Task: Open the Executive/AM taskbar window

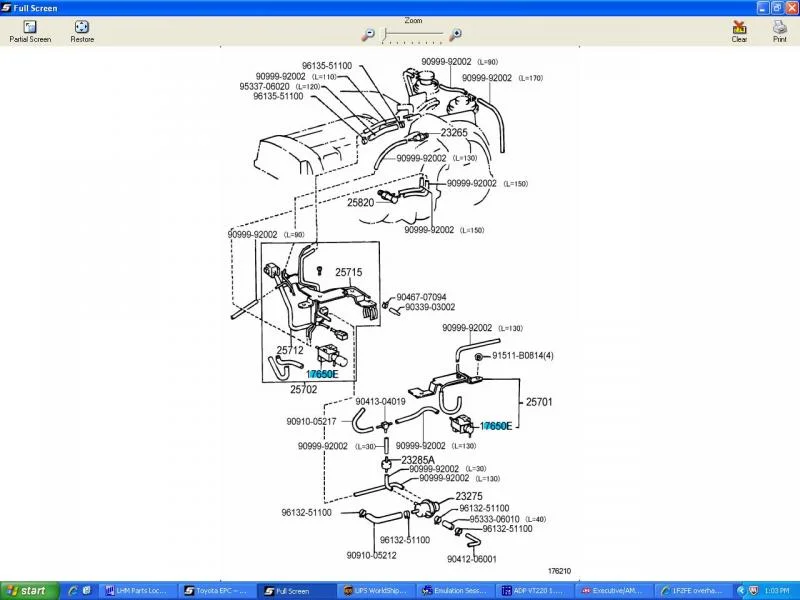Action: [x=614, y=591]
